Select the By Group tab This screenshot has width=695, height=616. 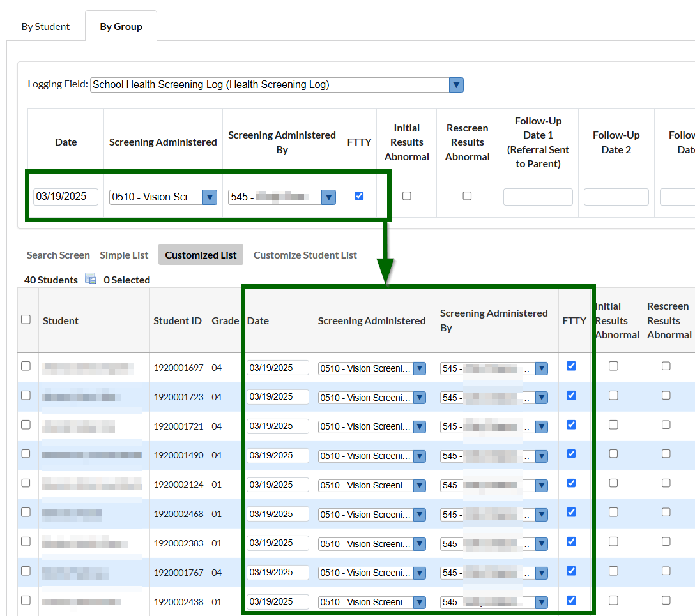pos(121,27)
